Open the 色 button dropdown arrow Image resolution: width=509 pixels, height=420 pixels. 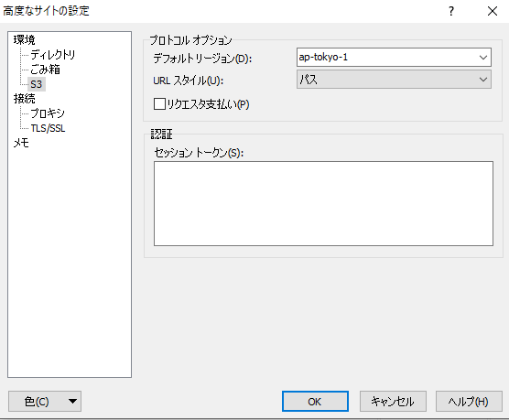point(73,402)
